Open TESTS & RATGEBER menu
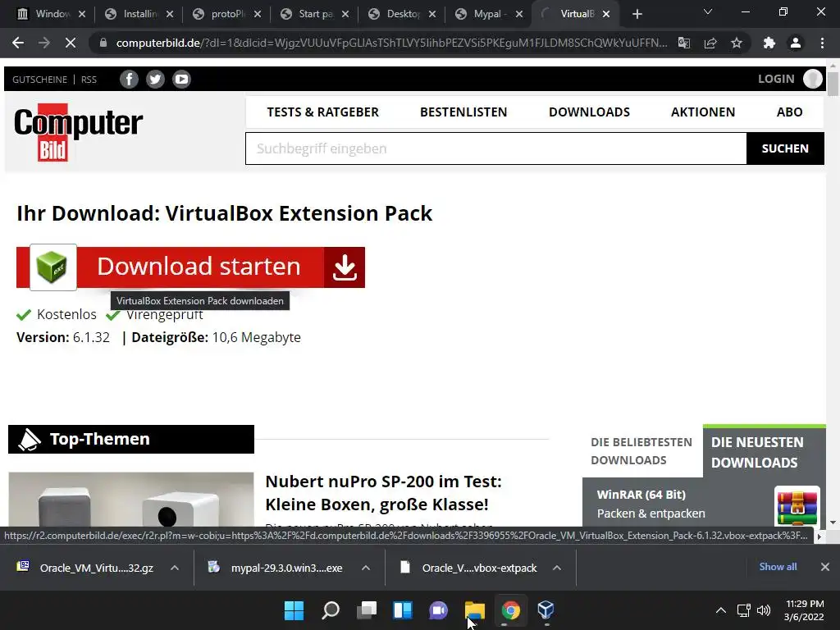 [322, 112]
